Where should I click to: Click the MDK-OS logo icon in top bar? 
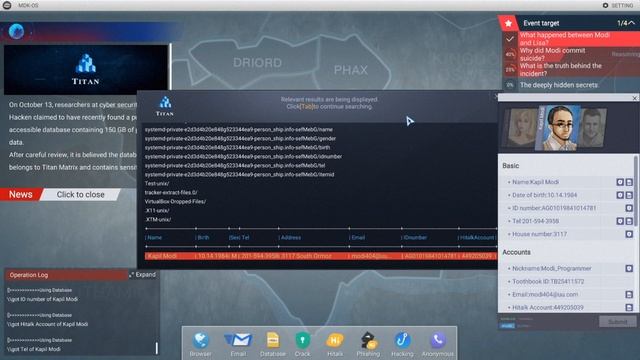point(7,5)
